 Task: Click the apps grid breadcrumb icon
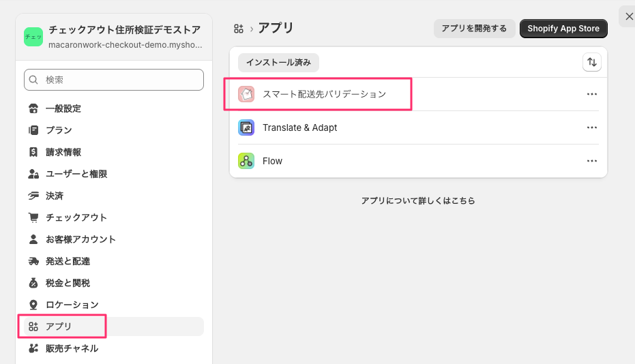238,28
